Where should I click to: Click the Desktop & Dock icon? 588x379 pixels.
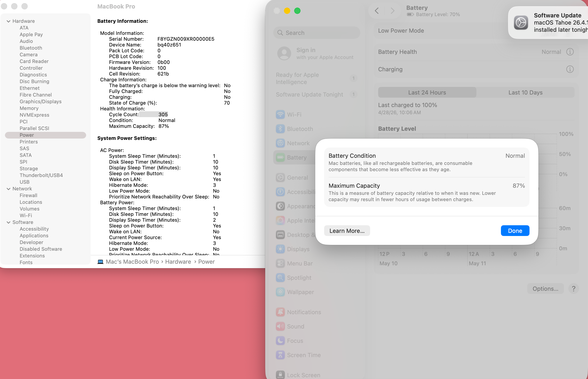(x=280, y=235)
